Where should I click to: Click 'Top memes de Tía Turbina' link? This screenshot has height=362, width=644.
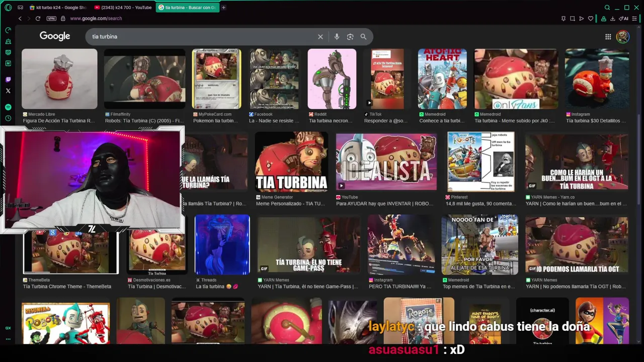478,287
